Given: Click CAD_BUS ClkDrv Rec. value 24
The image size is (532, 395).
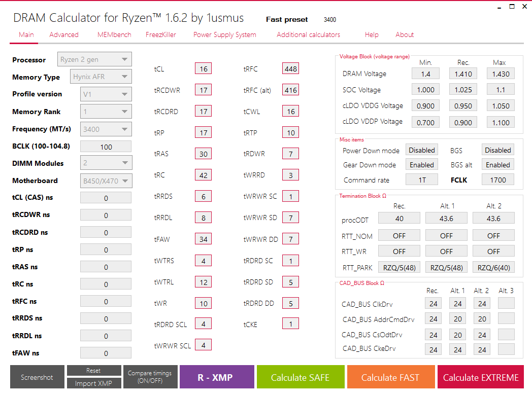Looking at the screenshot, I should [434, 303].
